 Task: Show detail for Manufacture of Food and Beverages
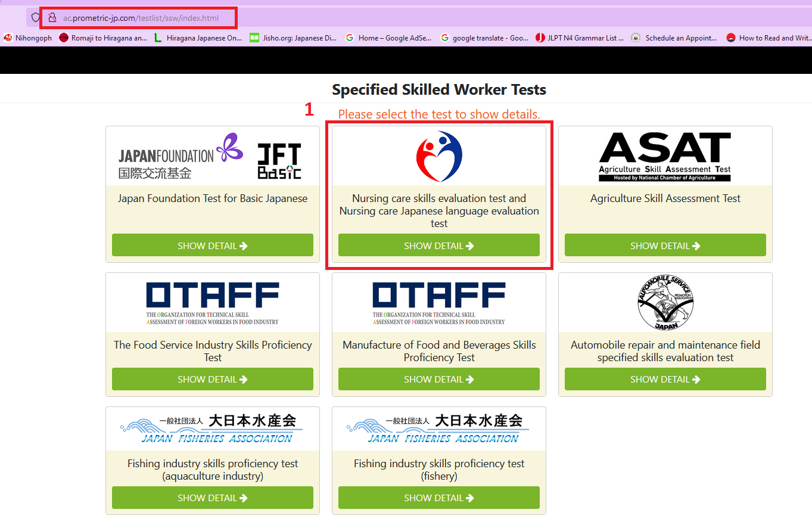pyautogui.click(x=439, y=379)
